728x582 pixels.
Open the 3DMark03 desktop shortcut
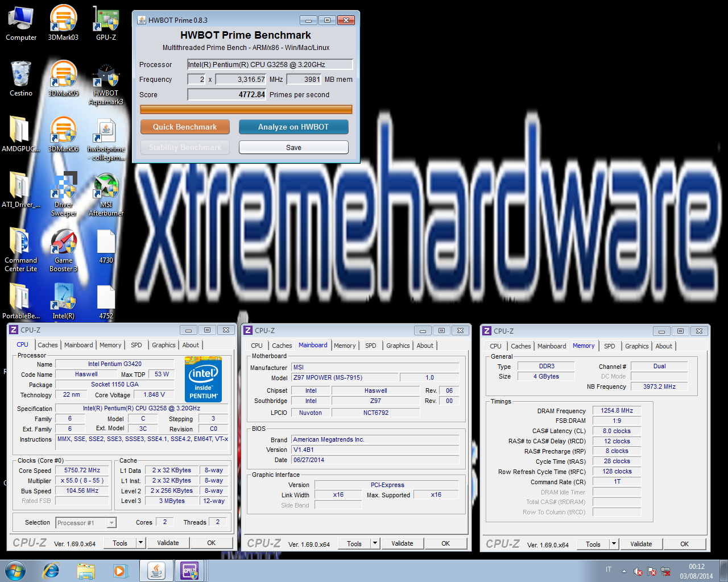point(63,23)
